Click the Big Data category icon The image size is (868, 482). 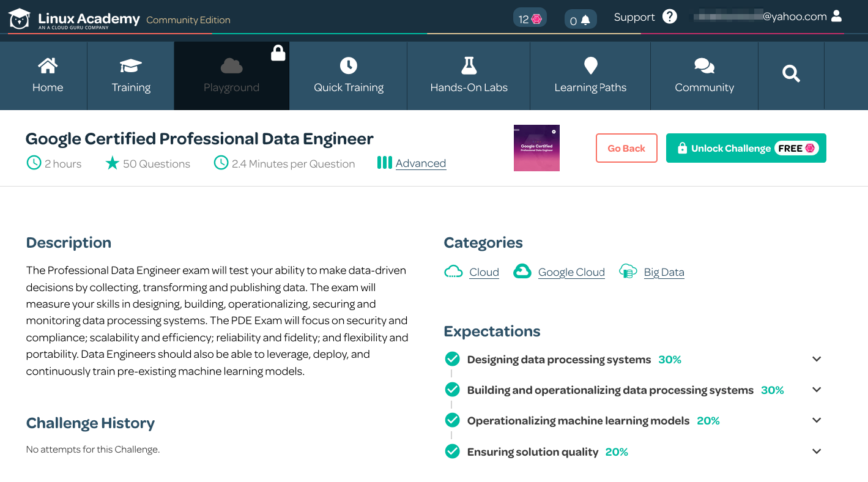[x=628, y=272]
